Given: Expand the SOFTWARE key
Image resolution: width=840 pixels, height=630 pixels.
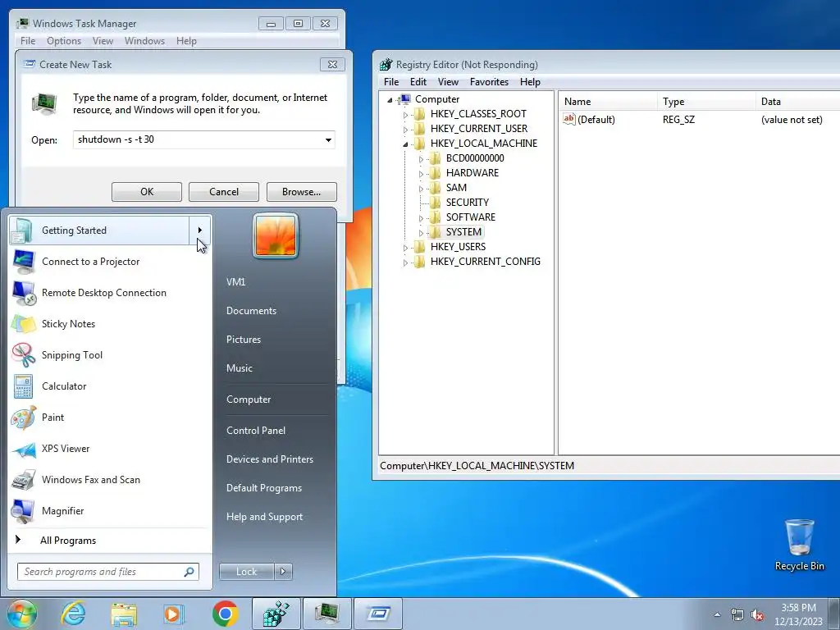Looking at the screenshot, I should (421, 218).
